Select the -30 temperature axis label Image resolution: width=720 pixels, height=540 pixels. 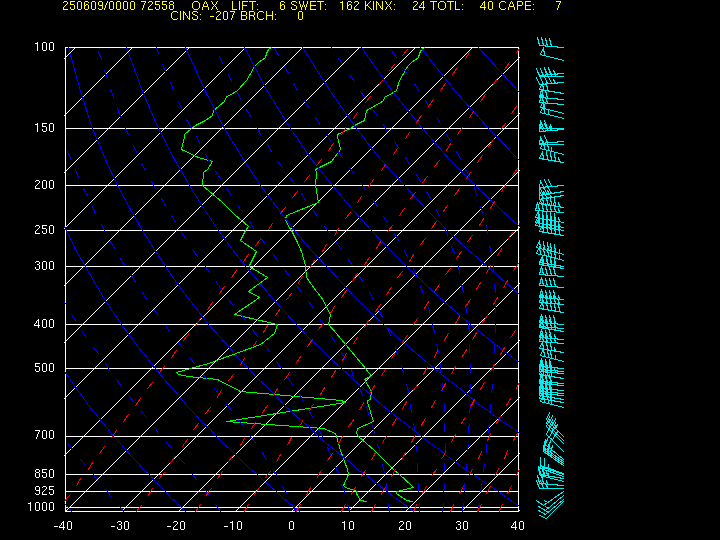coord(120,526)
